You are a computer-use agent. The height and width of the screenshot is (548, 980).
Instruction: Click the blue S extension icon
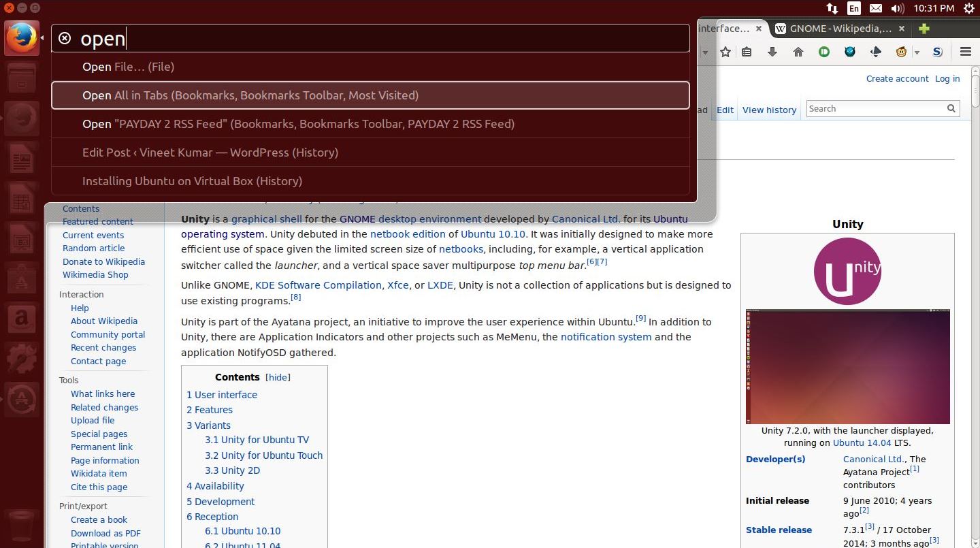(x=937, y=52)
